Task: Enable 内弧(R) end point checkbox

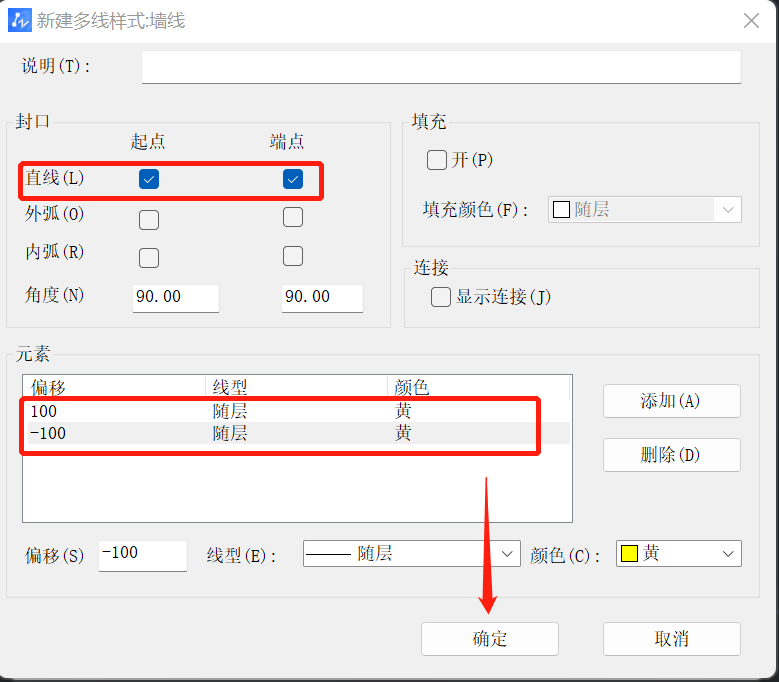Action: tap(293, 256)
